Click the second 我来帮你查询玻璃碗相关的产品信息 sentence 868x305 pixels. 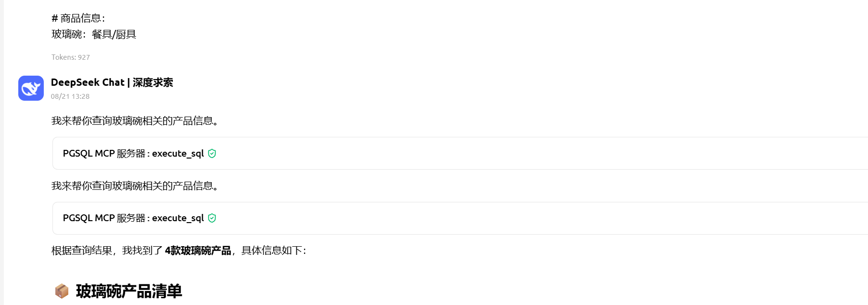click(136, 186)
